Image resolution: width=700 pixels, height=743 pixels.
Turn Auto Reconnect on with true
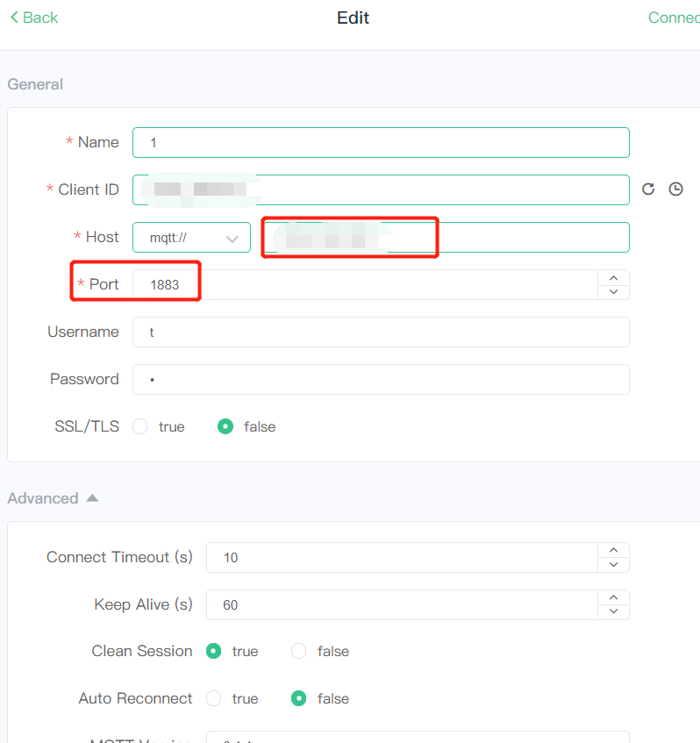point(213,698)
